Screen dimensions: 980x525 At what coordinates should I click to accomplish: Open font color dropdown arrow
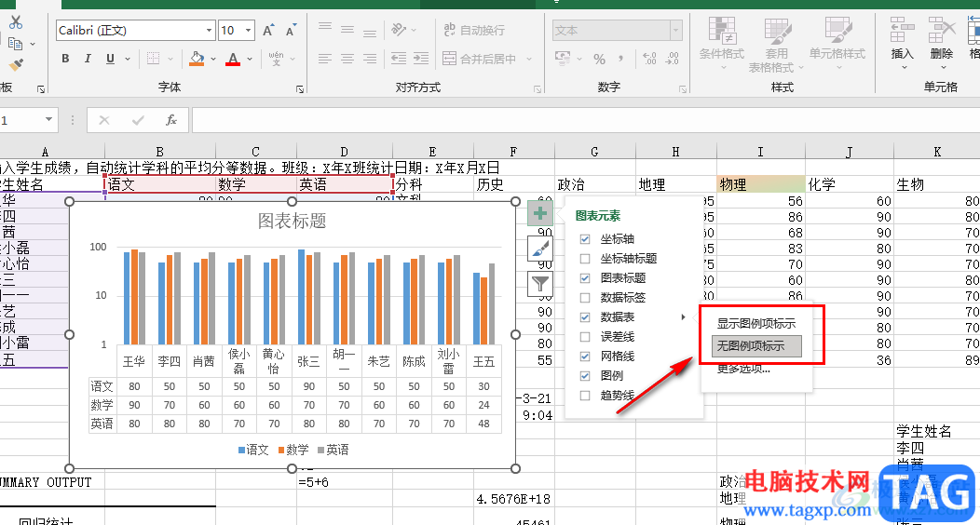coord(250,59)
